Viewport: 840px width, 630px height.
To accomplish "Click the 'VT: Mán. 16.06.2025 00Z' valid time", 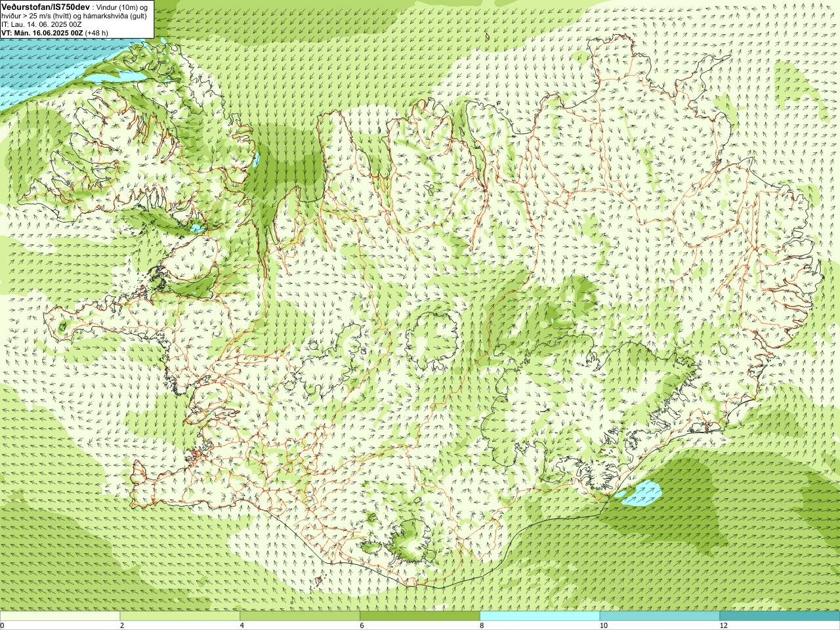I will coord(42,33).
